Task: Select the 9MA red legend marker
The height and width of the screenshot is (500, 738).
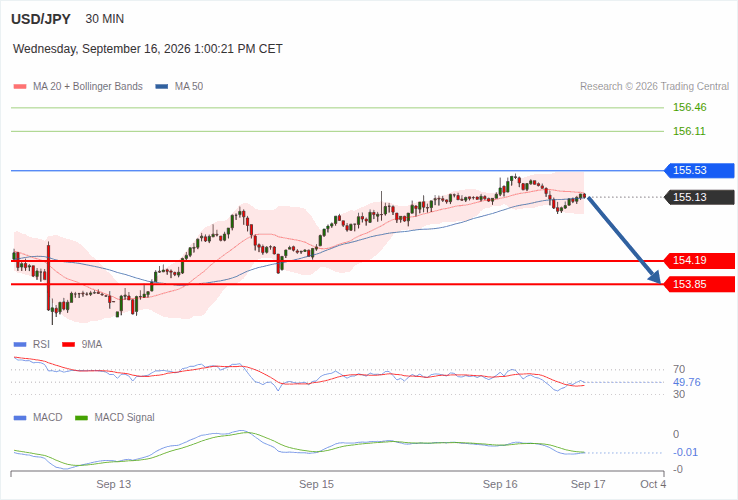Action: (x=69, y=345)
